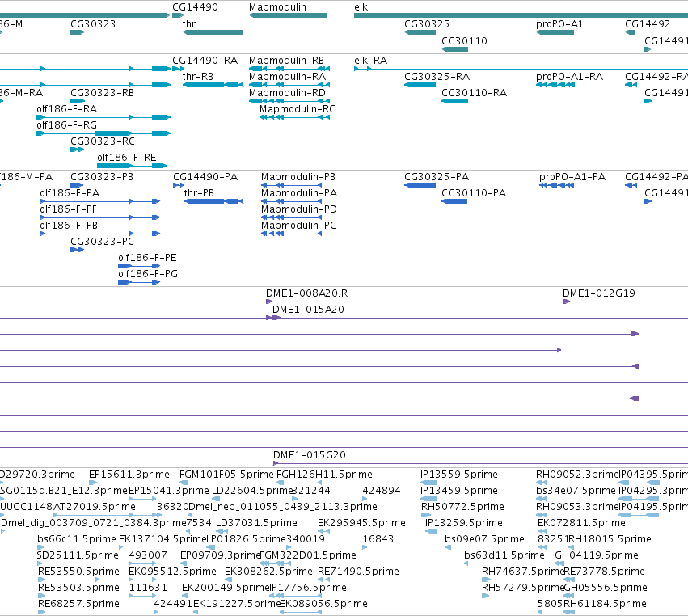Select EST FGM101F05.5prime
688x616 pixels.
point(226,475)
